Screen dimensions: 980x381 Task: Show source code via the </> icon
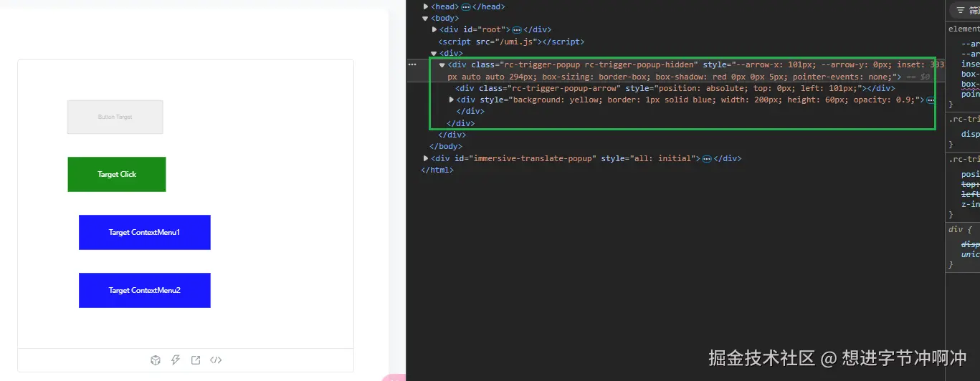click(x=216, y=360)
